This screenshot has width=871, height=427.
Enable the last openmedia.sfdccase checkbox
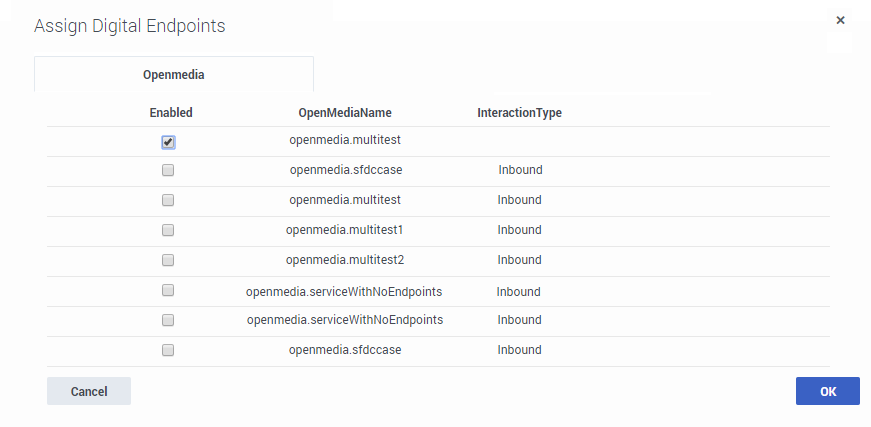(x=168, y=350)
